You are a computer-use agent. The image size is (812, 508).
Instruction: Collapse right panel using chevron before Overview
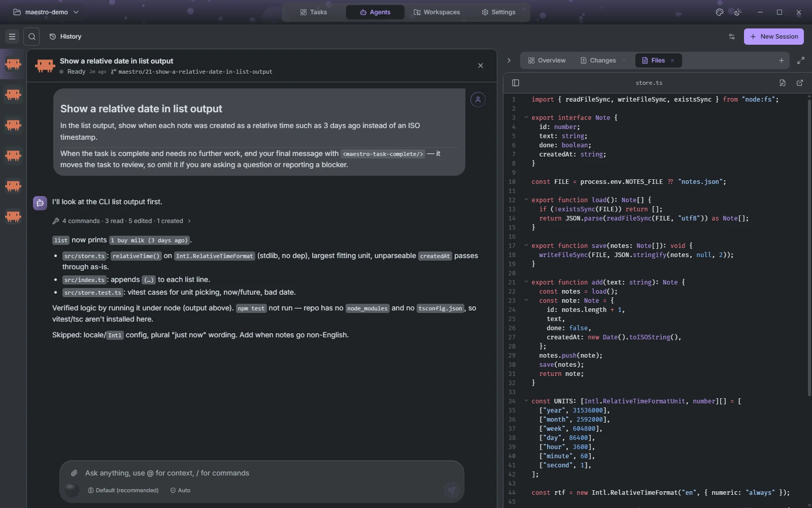click(509, 60)
